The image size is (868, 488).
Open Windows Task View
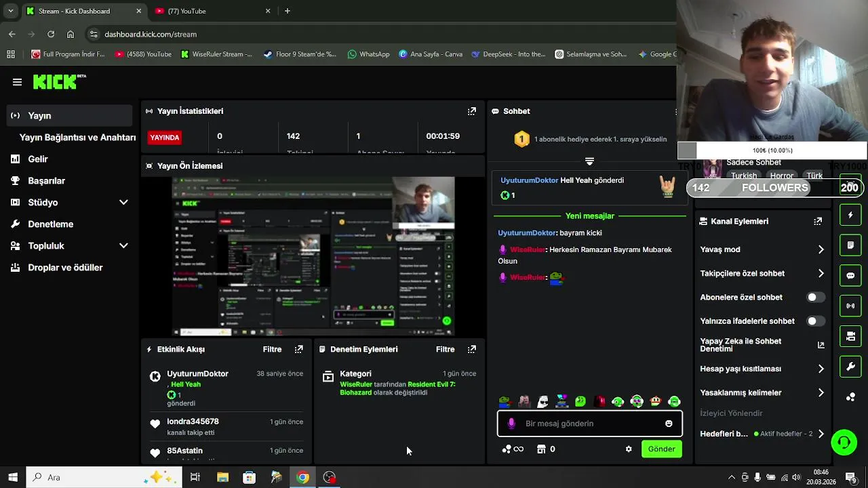[x=195, y=477]
